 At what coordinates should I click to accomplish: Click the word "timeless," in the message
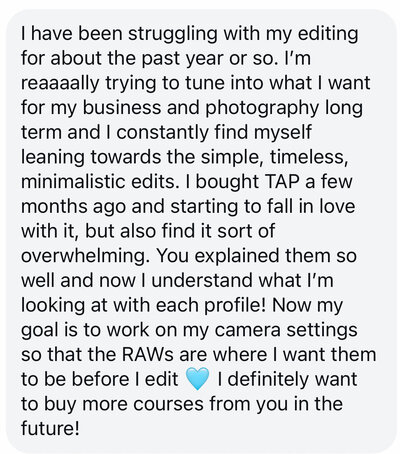(309, 157)
